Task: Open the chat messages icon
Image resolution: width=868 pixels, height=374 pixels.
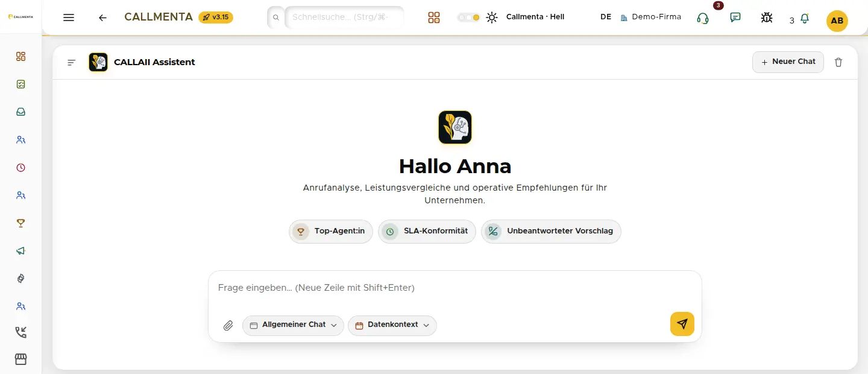Action: click(735, 17)
